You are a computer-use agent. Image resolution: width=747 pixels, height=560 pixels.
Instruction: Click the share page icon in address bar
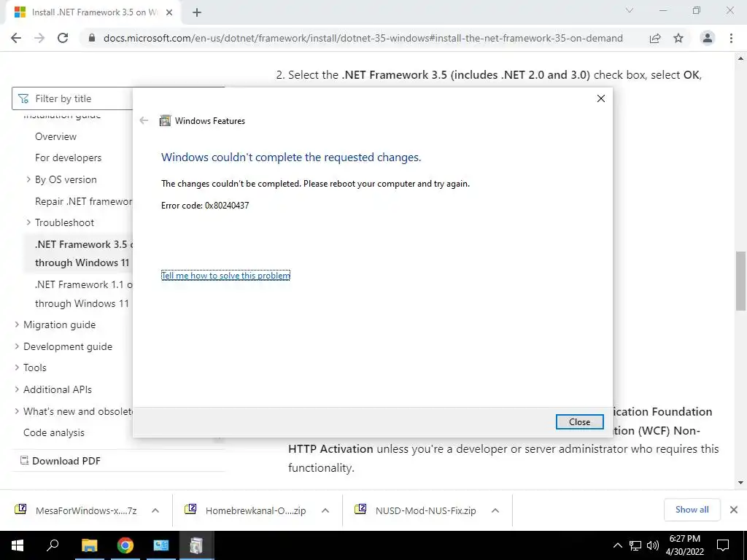click(x=655, y=38)
